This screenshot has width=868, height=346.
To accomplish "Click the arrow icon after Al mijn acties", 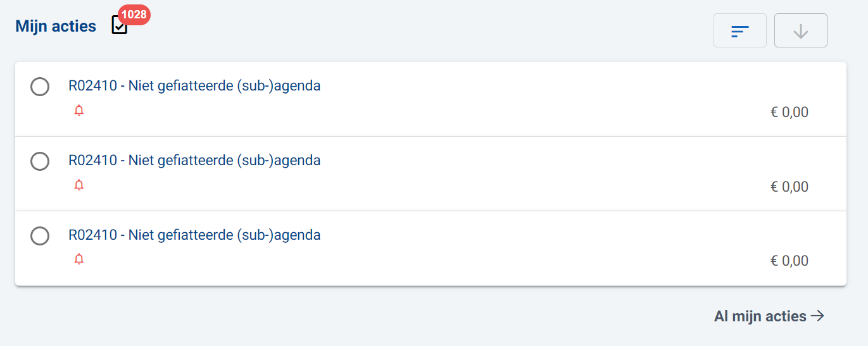I will click(x=818, y=316).
